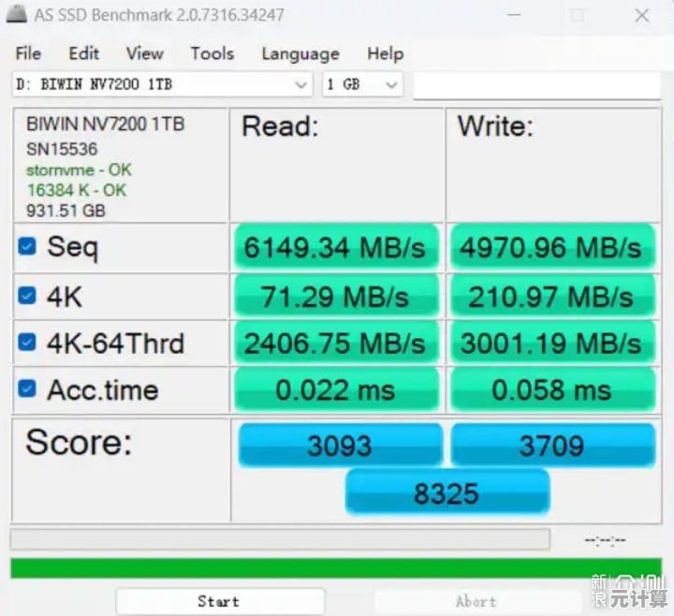
Task: Click the Abort button
Action: (477, 601)
